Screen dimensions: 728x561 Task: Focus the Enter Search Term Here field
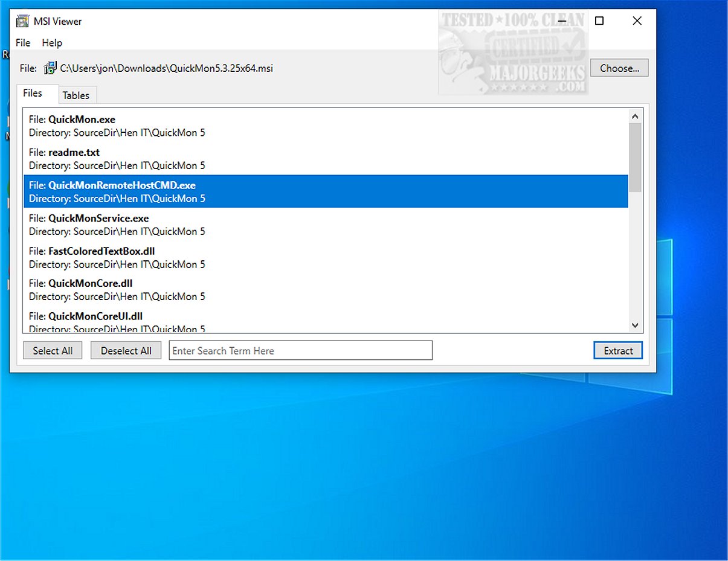(x=301, y=350)
